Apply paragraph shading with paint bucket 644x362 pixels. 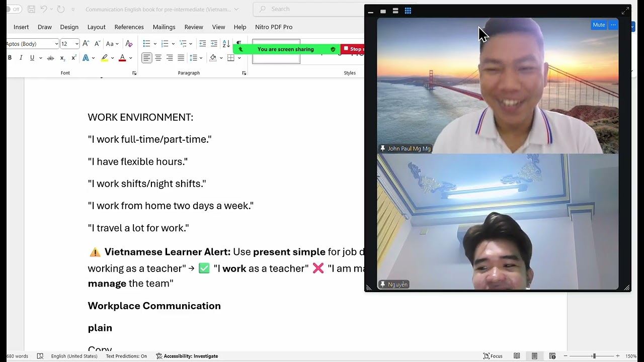pos(213,58)
